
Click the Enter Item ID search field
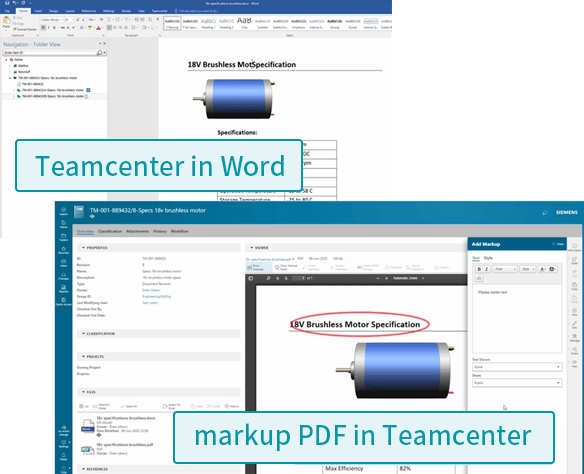(x=50, y=53)
